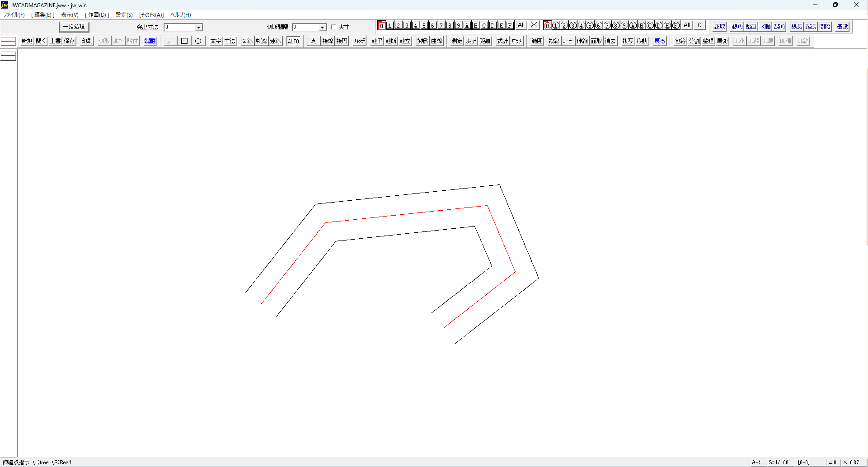The height and width of the screenshot is (467, 868).
Task: Open the 突出寸法 dropdown arrow
Action: click(198, 28)
